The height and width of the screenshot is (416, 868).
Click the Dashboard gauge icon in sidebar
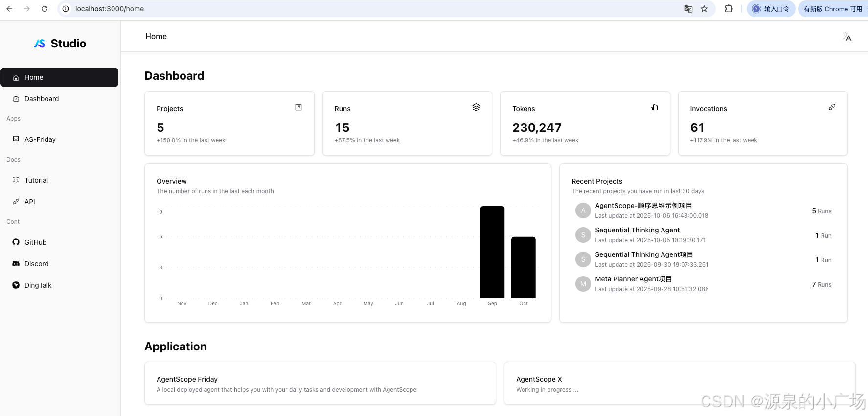click(x=16, y=99)
